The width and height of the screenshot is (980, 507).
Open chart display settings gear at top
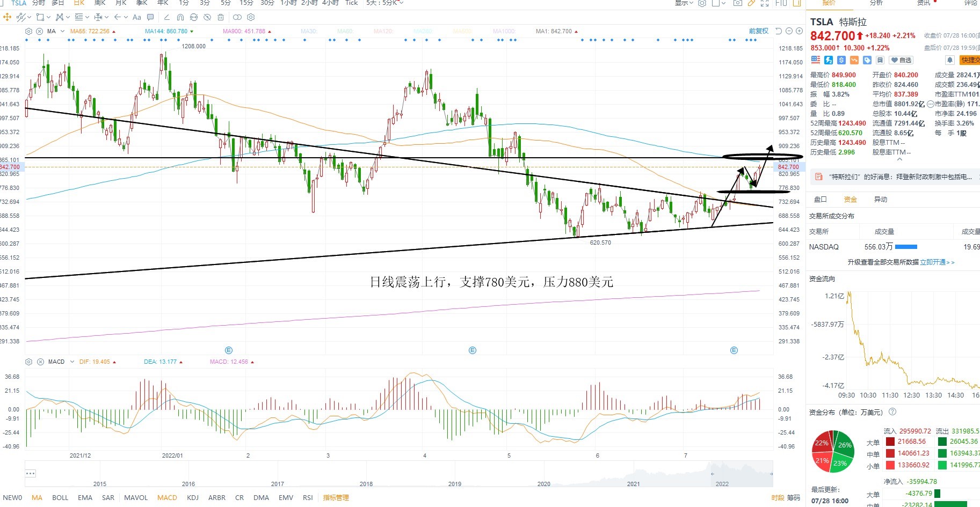click(x=702, y=3)
